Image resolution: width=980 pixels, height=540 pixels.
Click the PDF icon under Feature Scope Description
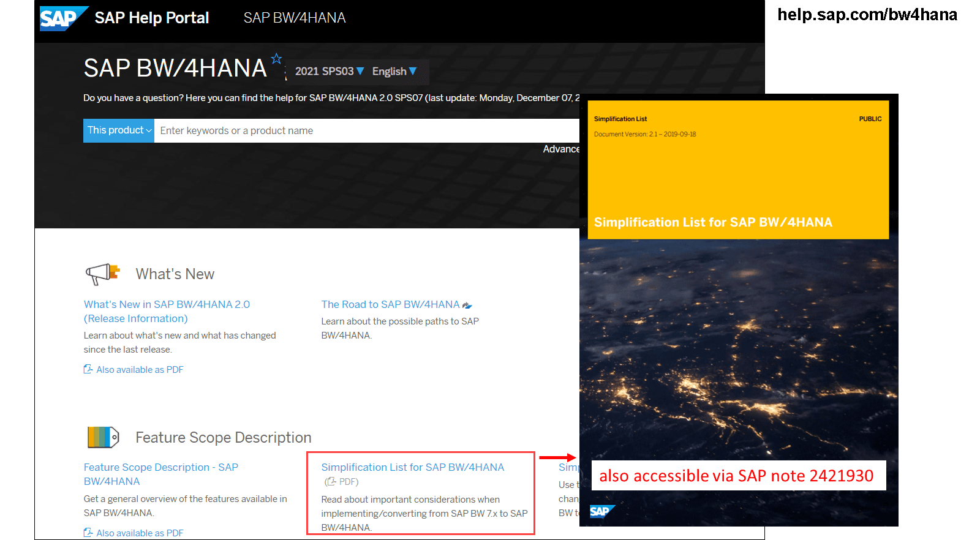88,533
